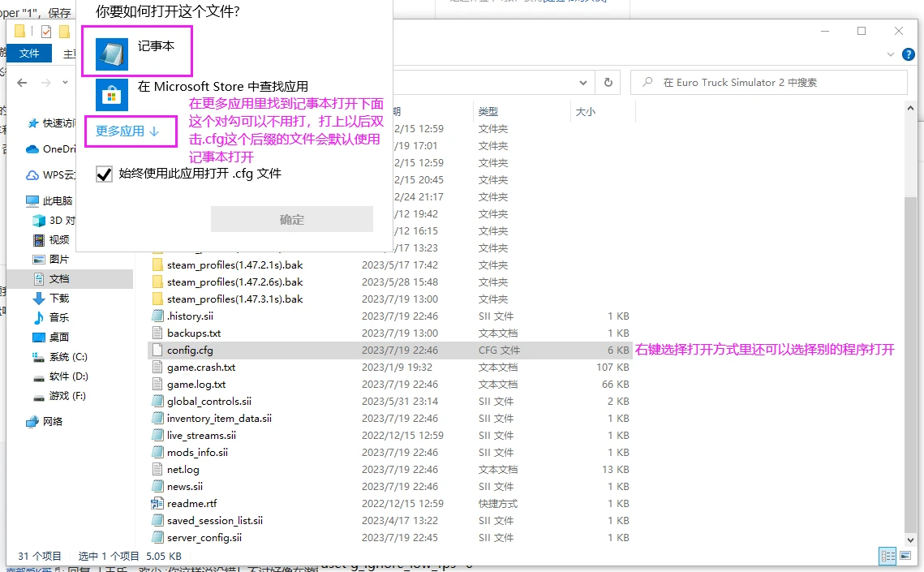Open 视频 videos folder in sidebar
Viewport: 924px width, 572px height.
51,240
